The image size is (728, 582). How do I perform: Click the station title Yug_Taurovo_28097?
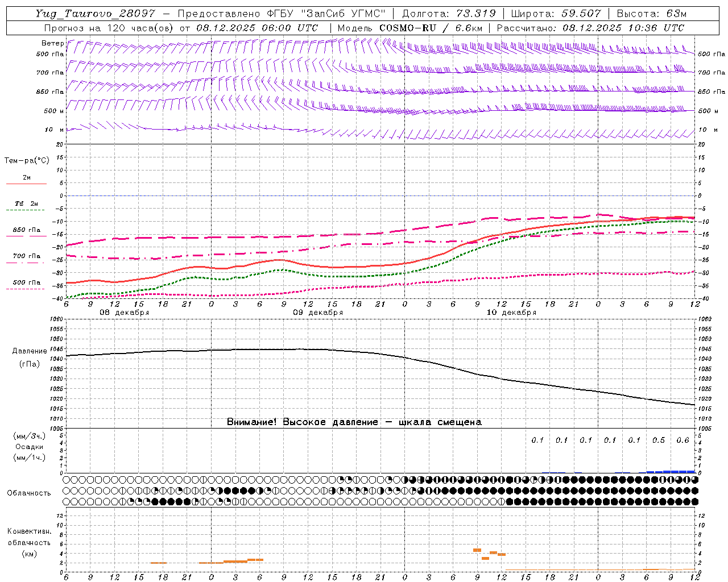click(95, 14)
